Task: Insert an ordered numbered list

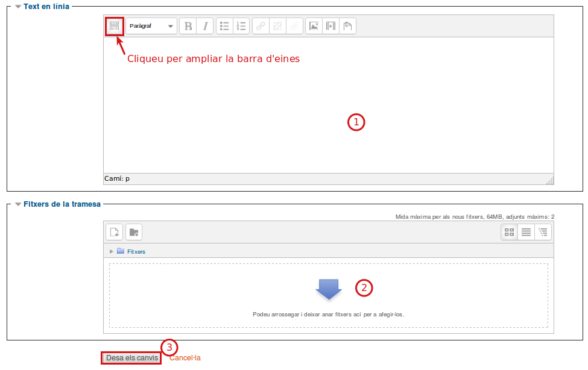Action: [x=241, y=26]
